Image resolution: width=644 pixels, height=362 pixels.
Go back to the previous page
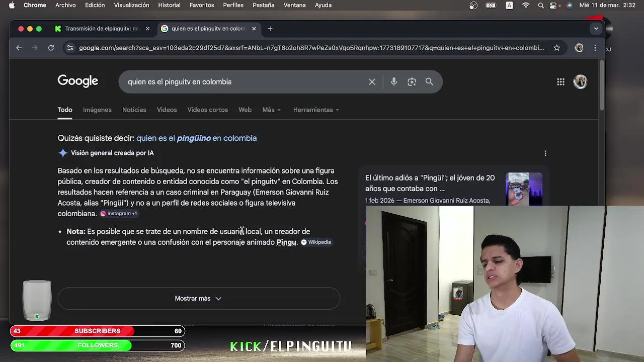point(19,48)
